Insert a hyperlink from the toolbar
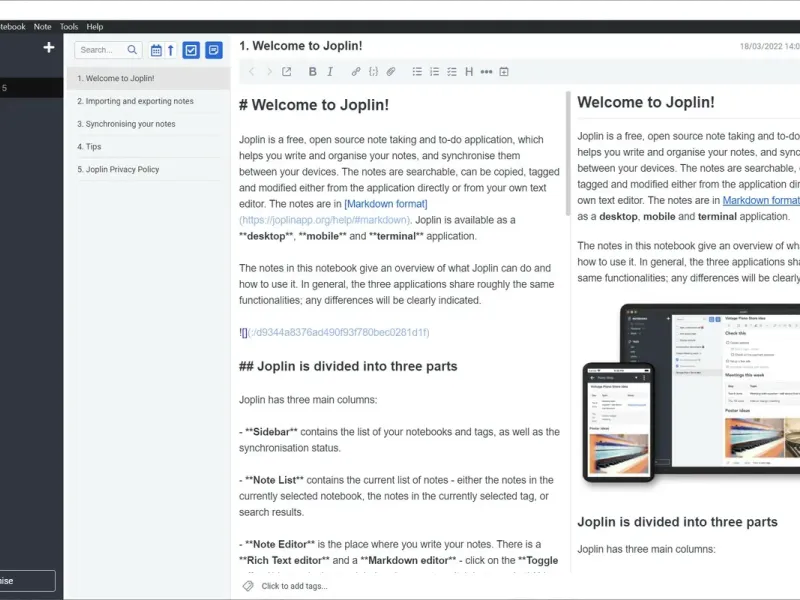 pos(355,72)
